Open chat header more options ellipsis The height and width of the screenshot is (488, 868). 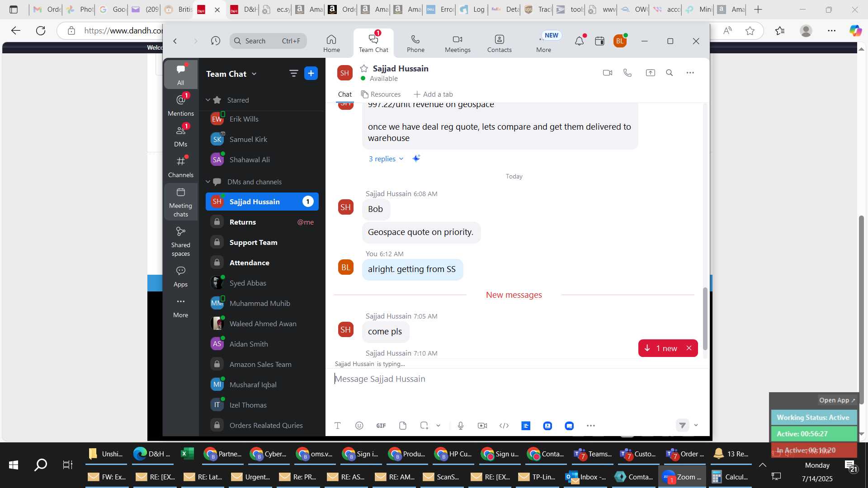[690, 73]
